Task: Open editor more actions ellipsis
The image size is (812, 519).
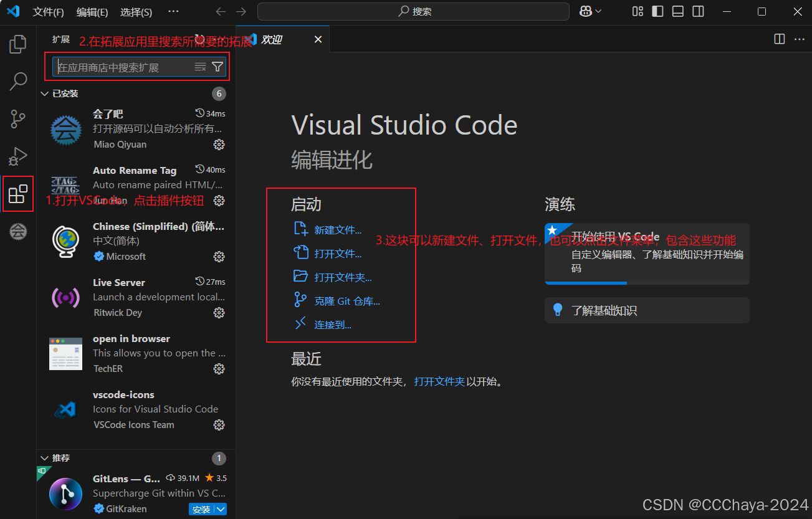Action: [x=799, y=39]
